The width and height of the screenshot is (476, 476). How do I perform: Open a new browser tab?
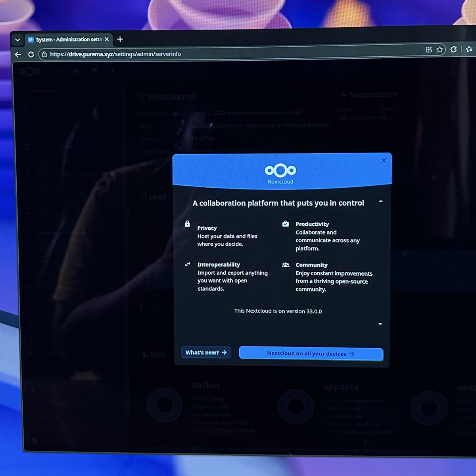pos(120,39)
